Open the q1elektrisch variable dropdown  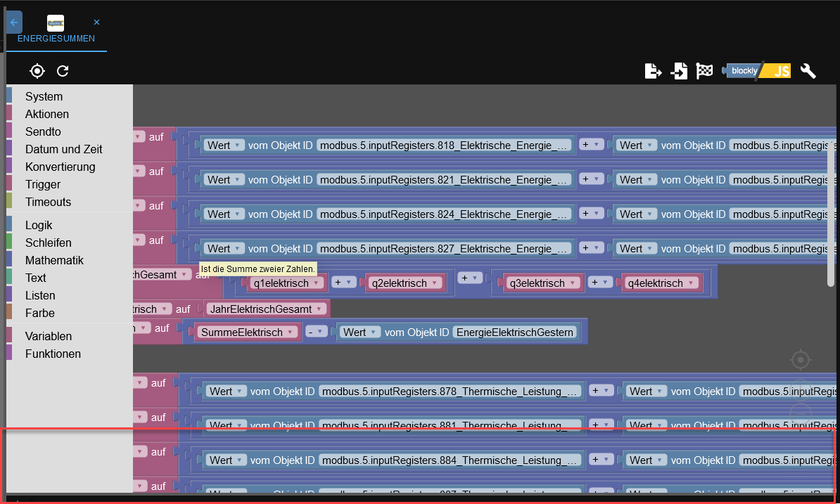(286, 283)
